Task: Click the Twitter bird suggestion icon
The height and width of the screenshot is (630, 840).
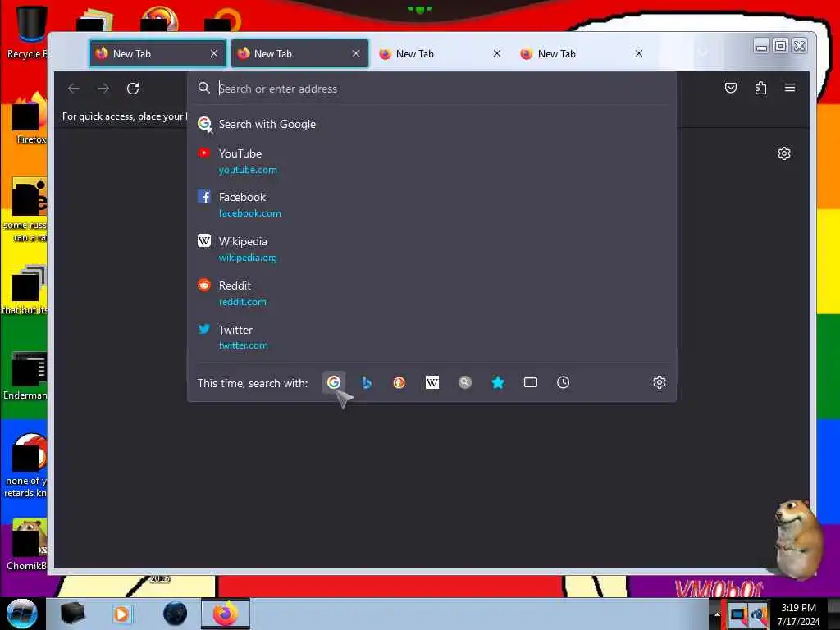Action: (x=203, y=329)
